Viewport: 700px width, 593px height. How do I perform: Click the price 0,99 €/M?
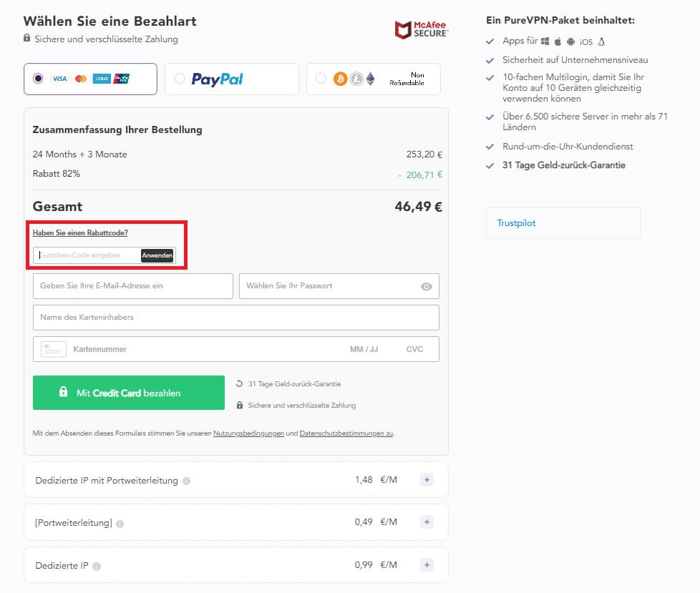tap(376, 565)
